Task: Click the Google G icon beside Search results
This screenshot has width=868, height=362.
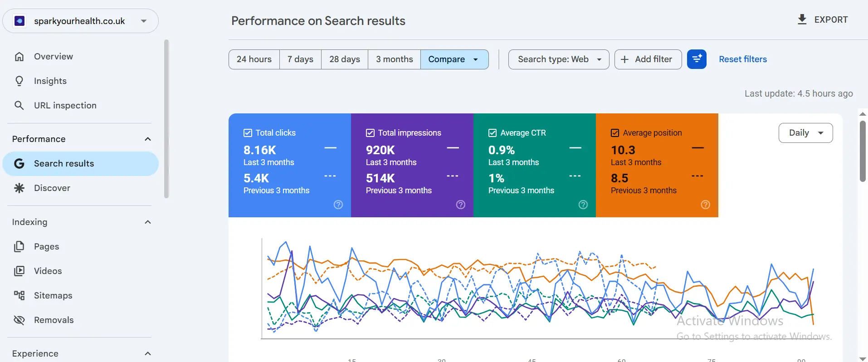Action: click(19, 164)
